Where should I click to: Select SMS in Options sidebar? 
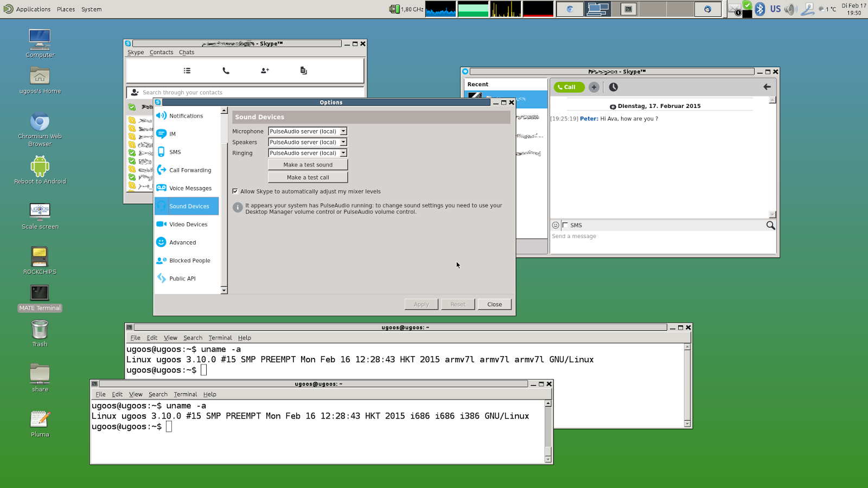pyautogui.click(x=187, y=152)
